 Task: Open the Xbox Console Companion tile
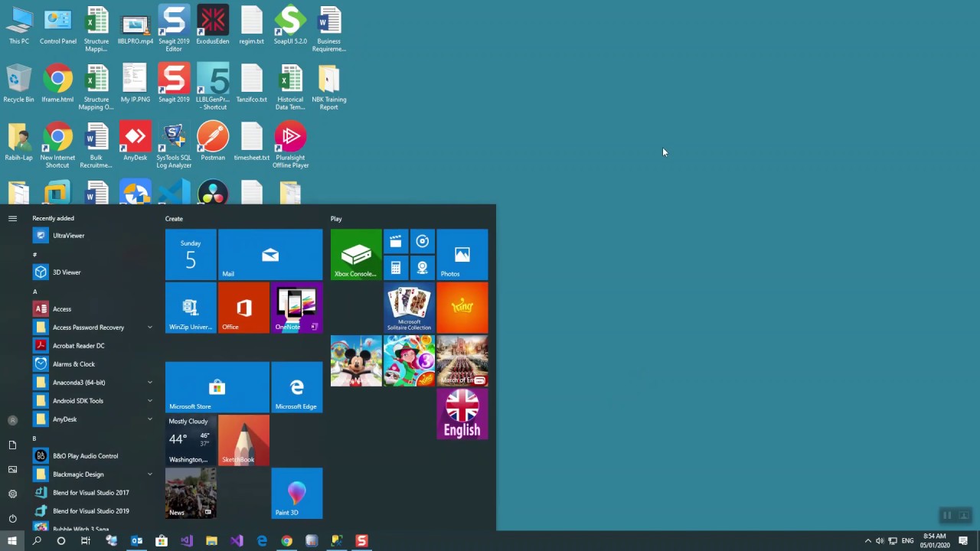(x=356, y=255)
